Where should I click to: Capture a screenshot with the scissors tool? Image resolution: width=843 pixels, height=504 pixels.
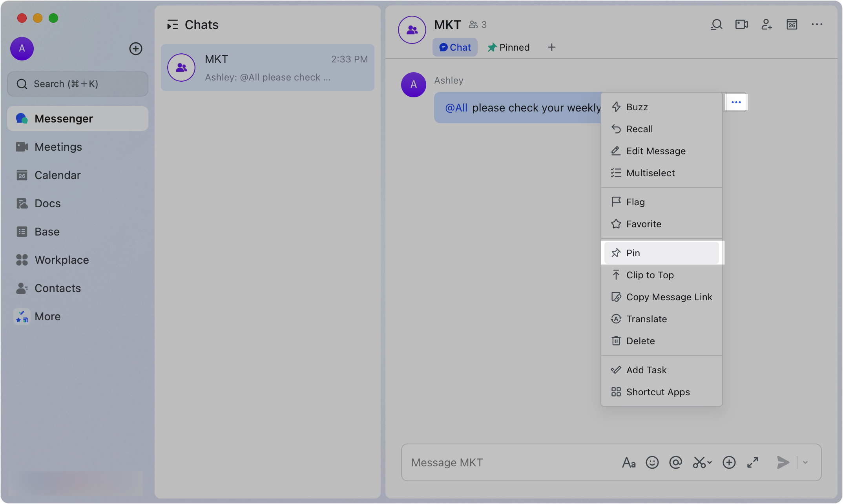701,462
